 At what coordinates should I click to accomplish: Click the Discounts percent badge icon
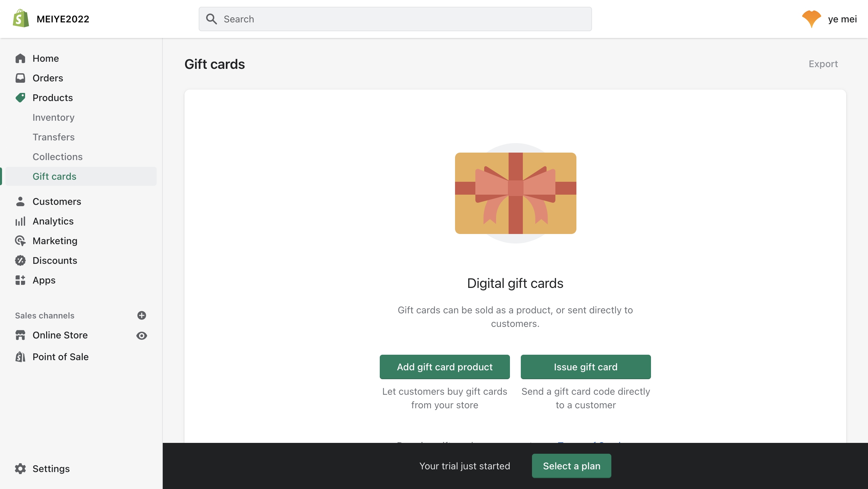(20, 260)
